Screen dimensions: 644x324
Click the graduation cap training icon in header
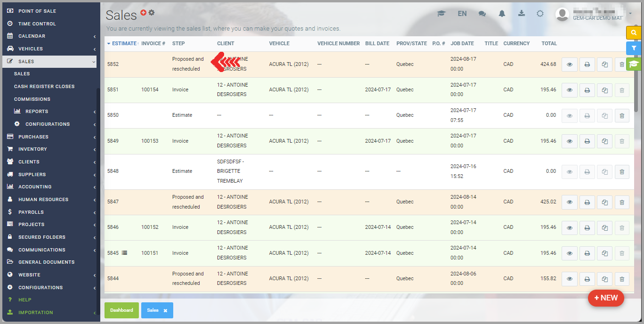click(441, 14)
